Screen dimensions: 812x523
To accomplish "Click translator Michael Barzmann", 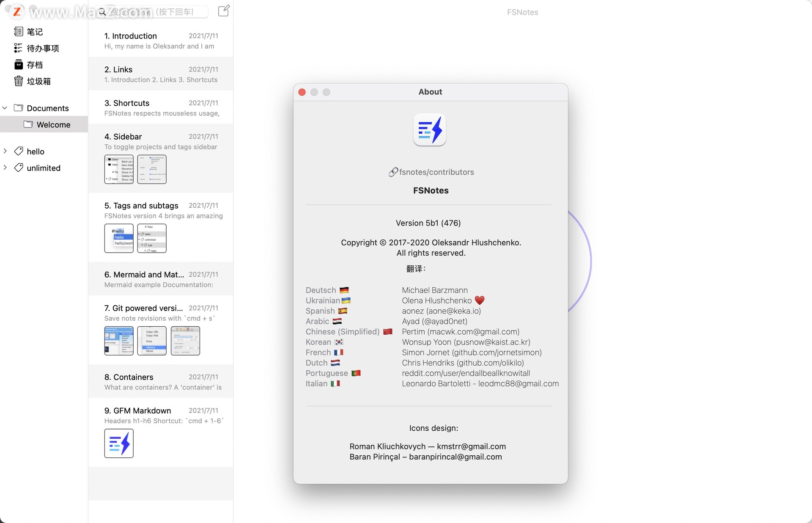I will pos(435,290).
